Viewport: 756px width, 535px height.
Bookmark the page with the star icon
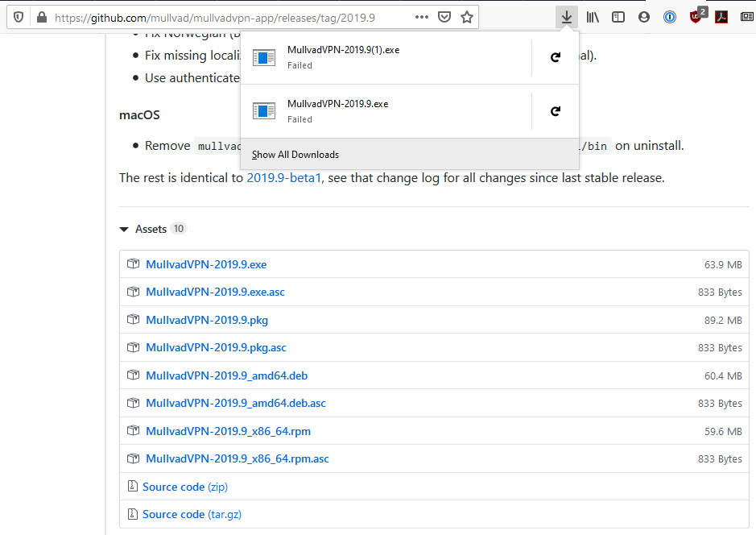point(467,16)
